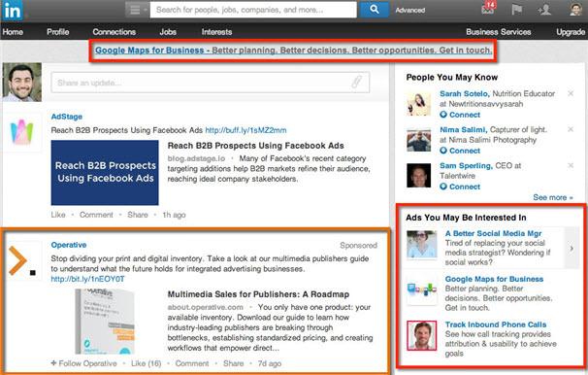
Task: Open the Google Maps for Business banner ad link
Action: click(x=293, y=50)
